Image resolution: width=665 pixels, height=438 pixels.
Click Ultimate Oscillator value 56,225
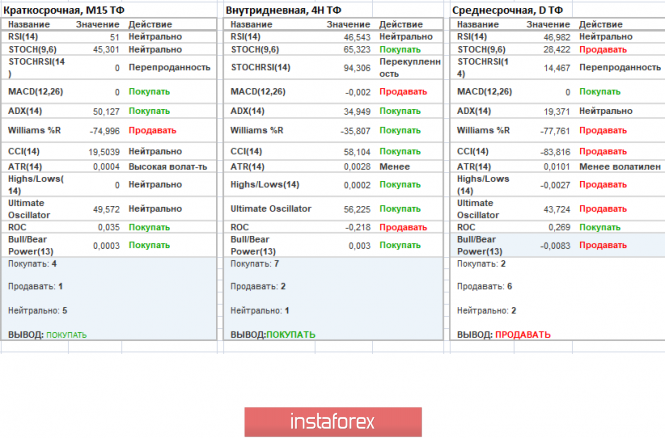pos(357,209)
